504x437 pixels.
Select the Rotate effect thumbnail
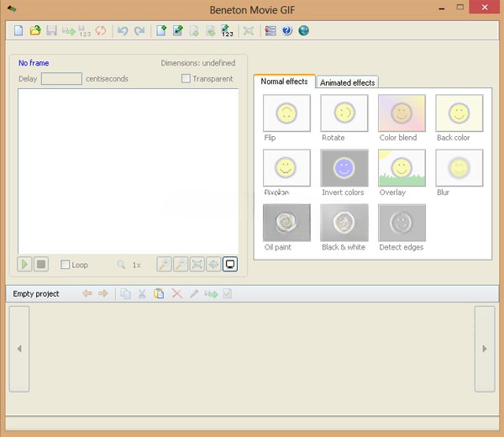(x=344, y=113)
